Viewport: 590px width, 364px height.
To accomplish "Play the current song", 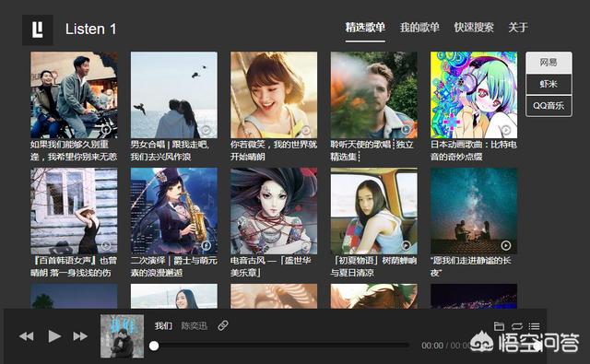I will click(54, 336).
